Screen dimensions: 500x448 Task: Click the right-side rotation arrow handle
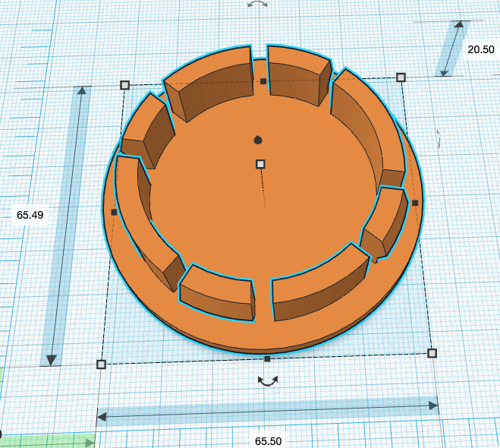point(439,139)
